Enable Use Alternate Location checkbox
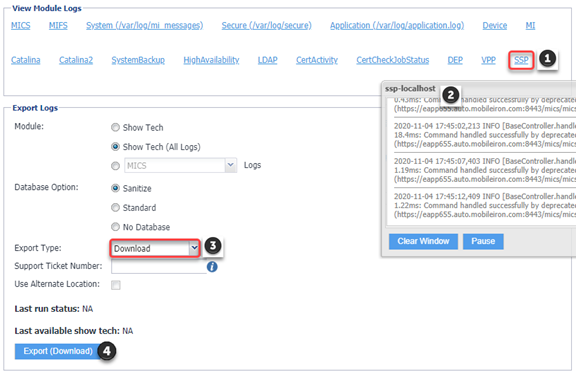This screenshot has width=576, height=374. coord(116,285)
